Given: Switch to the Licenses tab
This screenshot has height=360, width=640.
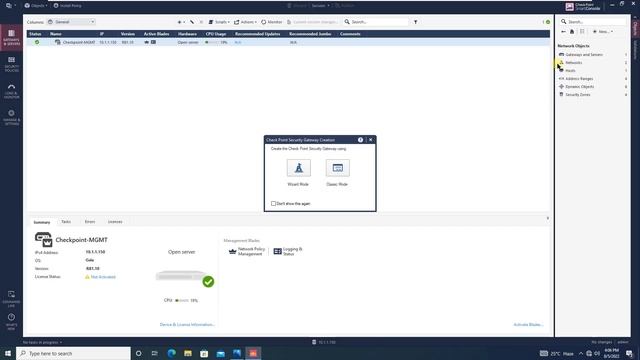Looking at the screenshot, I should (x=115, y=222).
